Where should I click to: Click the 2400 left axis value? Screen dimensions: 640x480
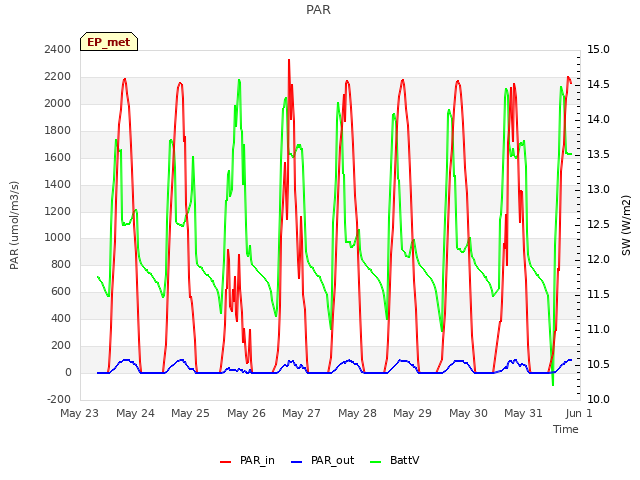(x=58, y=49)
